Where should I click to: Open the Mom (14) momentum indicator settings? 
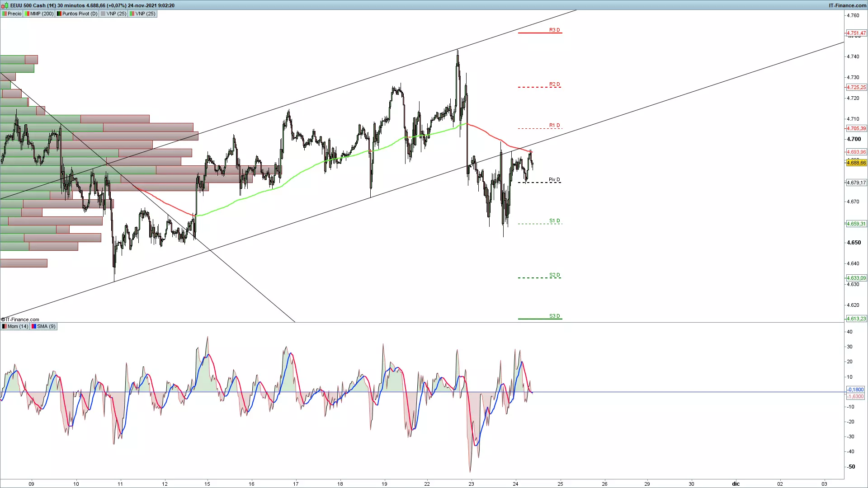coord(15,326)
